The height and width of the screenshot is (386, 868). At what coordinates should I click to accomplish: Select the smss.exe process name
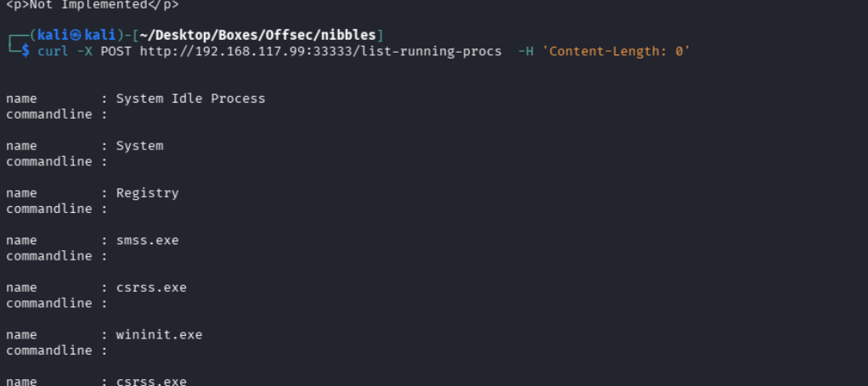(x=147, y=240)
